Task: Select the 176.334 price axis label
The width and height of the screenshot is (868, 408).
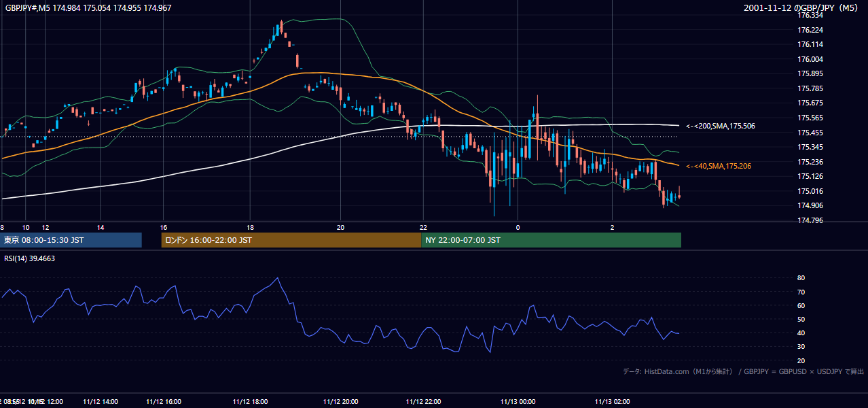Action: (x=810, y=15)
